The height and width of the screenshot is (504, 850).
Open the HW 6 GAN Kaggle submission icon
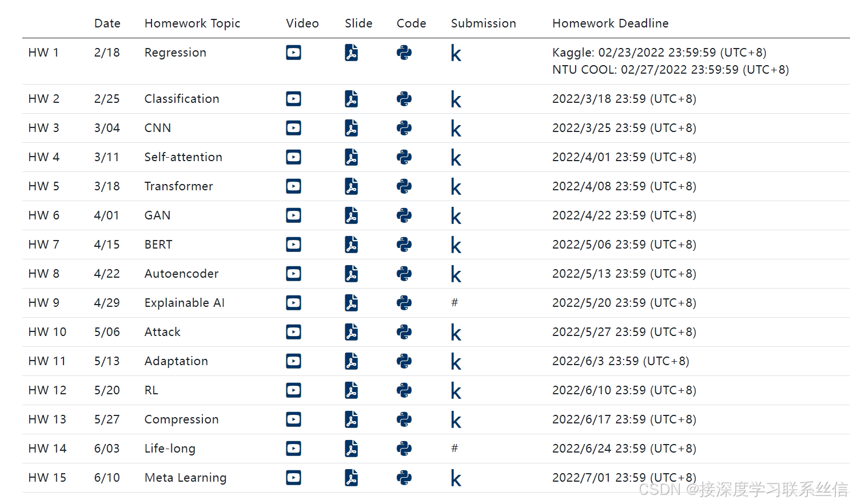coord(456,216)
